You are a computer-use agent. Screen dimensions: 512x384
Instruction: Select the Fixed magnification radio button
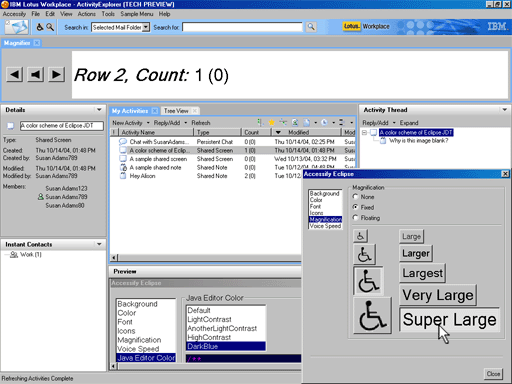click(x=355, y=207)
